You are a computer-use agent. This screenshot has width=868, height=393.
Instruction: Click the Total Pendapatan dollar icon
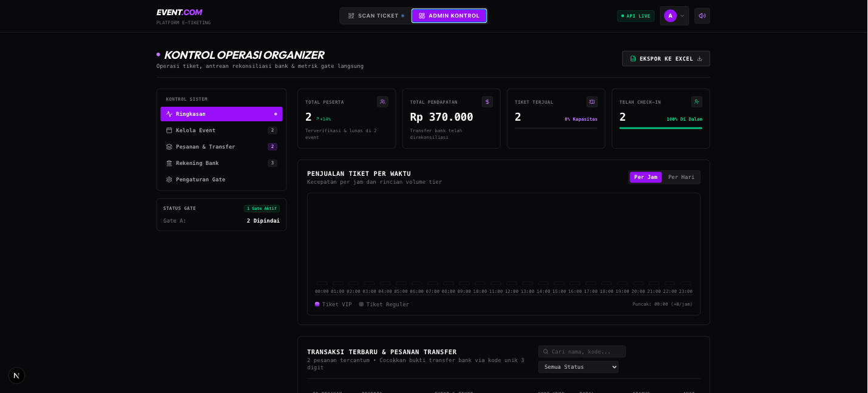click(487, 102)
